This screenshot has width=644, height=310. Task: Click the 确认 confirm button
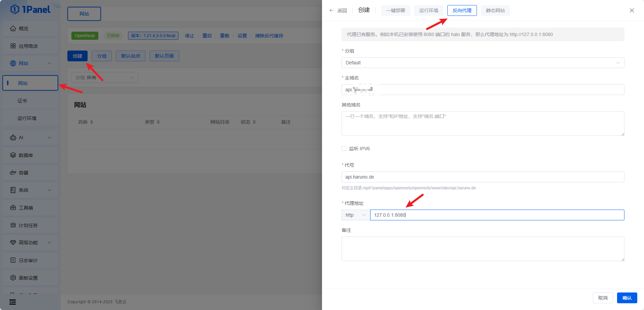tap(627, 298)
